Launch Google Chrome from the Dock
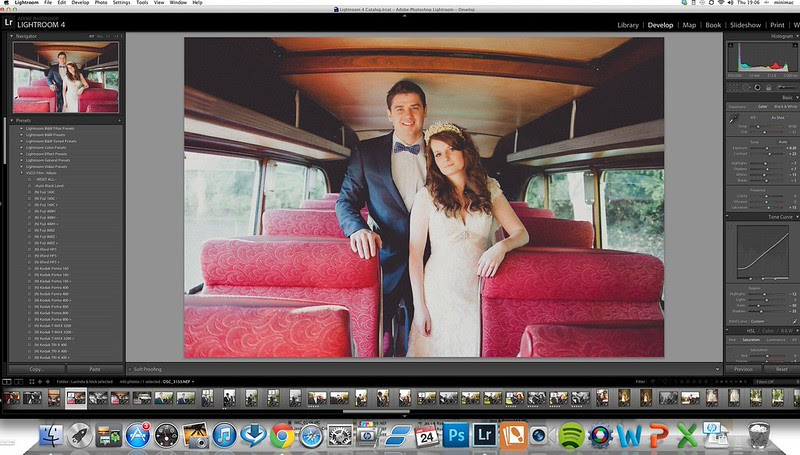 coord(282,437)
